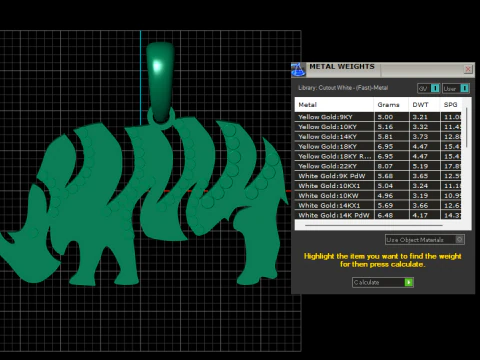Screen dimensions: 480x360
Task: Click the Calculate button
Action: tap(383, 282)
